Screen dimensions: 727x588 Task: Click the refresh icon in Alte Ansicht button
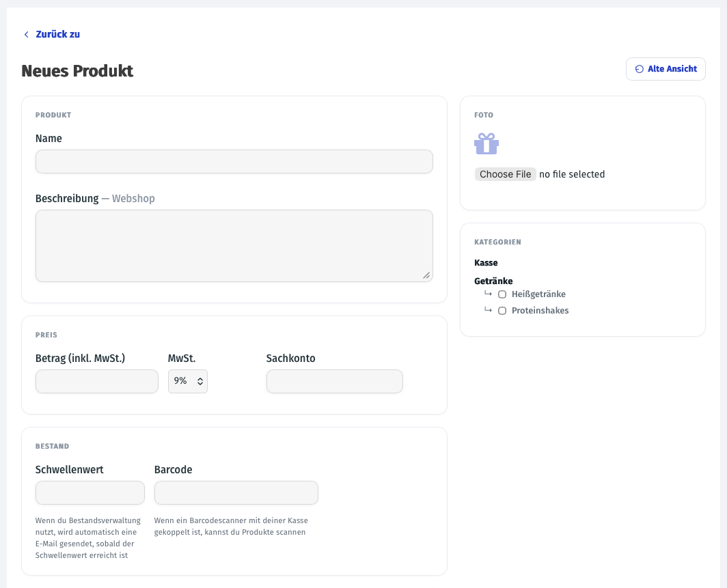(640, 69)
